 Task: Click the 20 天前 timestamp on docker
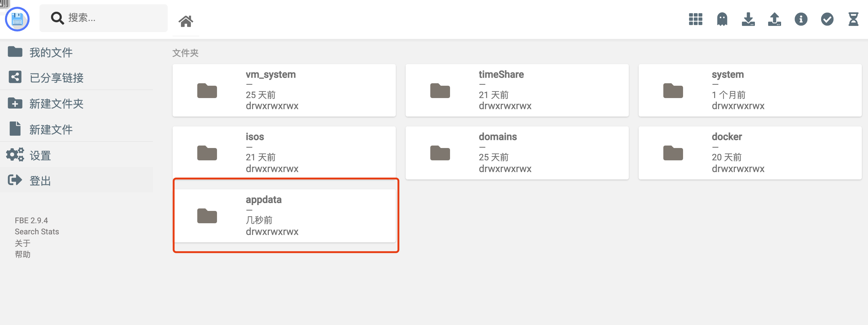727,158
